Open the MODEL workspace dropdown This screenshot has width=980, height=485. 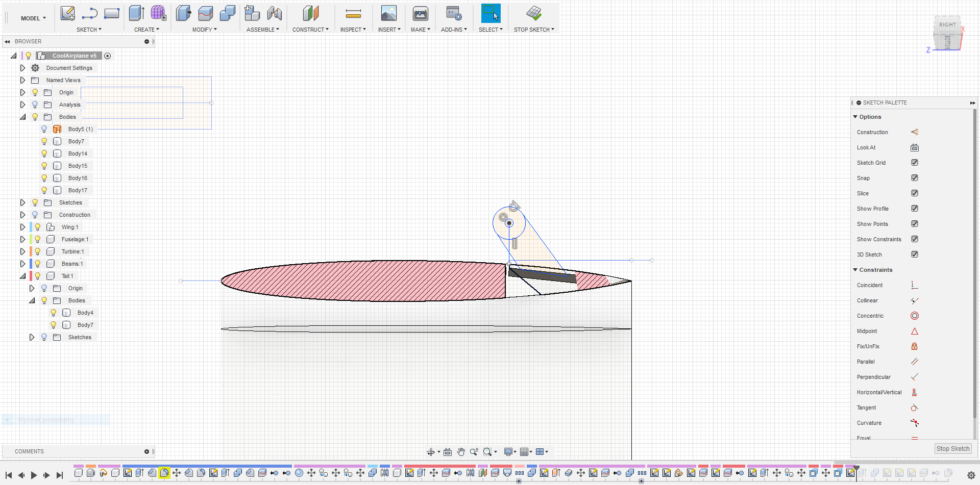(x=33, y=18)
